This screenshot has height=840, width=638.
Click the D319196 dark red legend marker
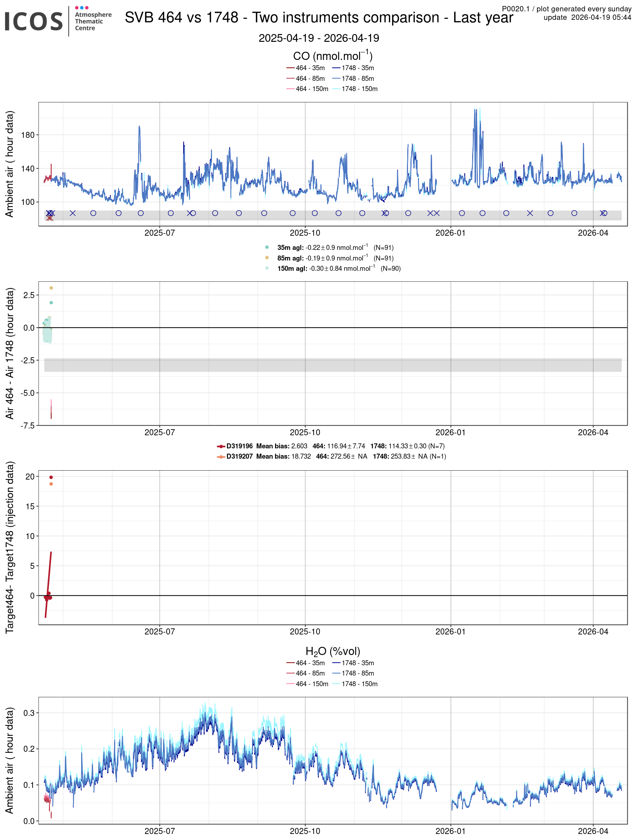221,446
